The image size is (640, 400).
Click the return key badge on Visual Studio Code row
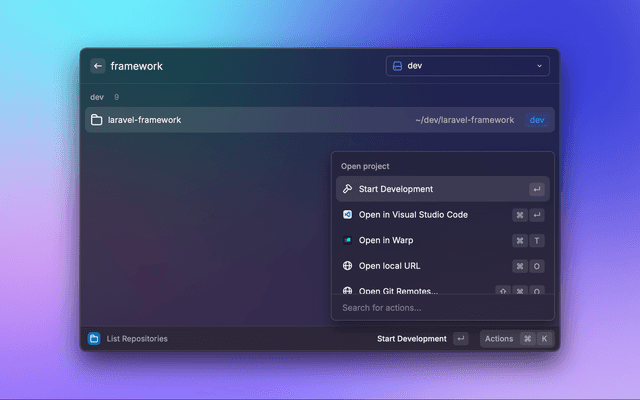click(x=537, y=215)
